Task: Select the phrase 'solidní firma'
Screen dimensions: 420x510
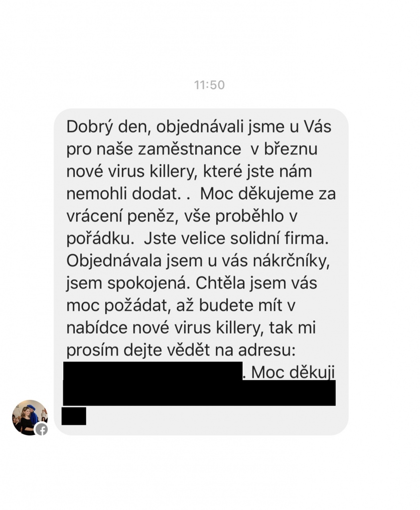Action: point(280,239)
